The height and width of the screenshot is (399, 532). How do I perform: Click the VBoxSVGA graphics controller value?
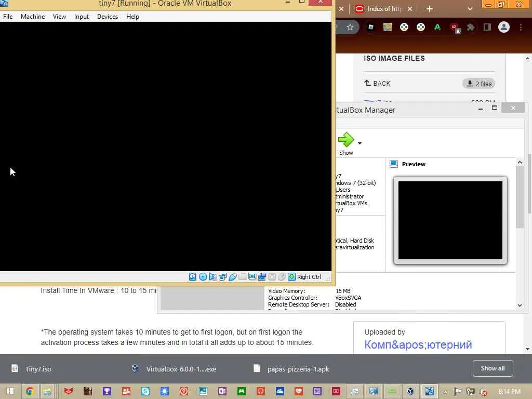(x=348, y=298)
